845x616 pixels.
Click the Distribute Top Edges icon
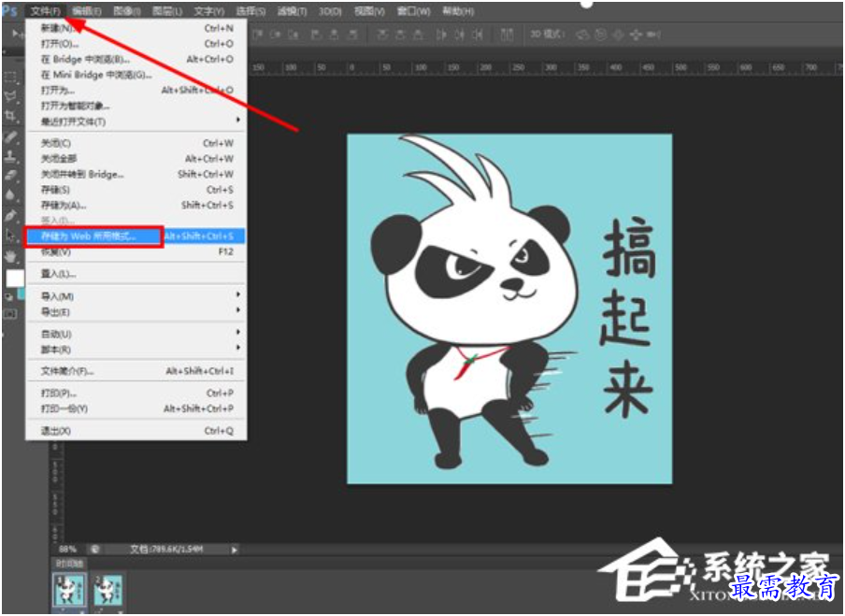pos(381,35)
